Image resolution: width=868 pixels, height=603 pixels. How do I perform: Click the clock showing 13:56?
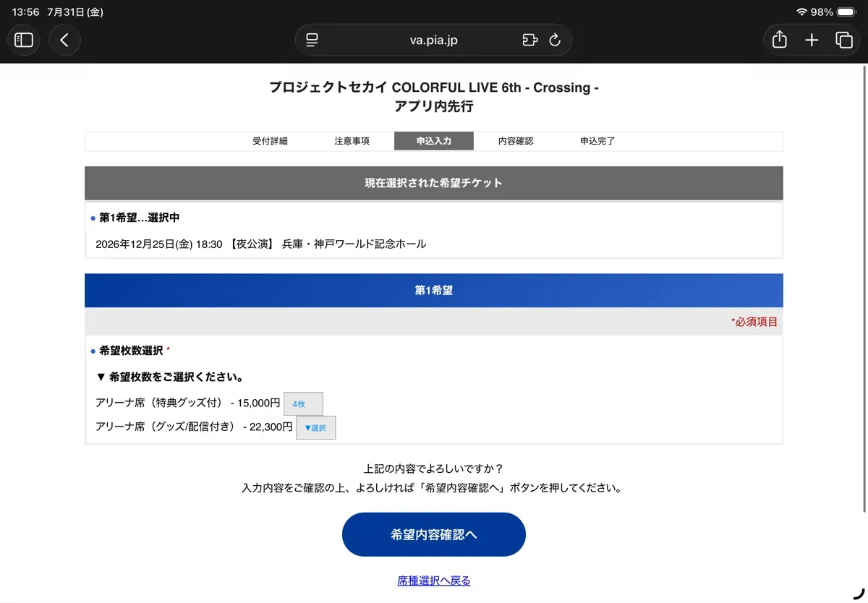(x=26, y=12)
